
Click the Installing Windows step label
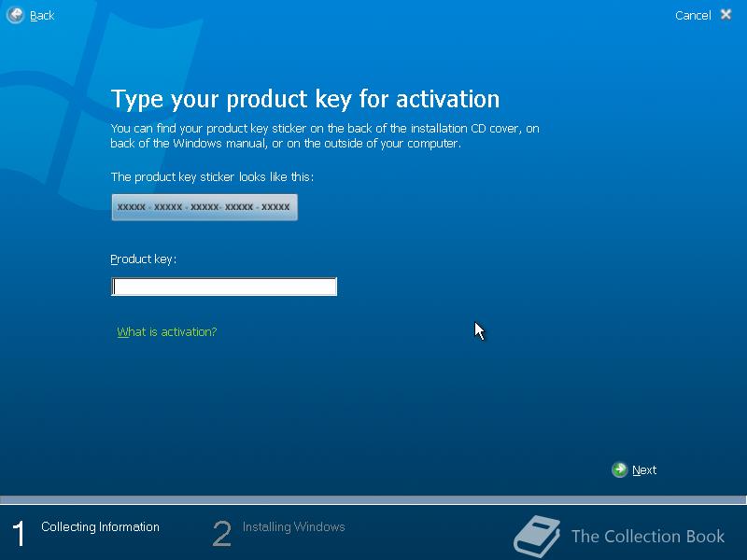coord(293,526)
